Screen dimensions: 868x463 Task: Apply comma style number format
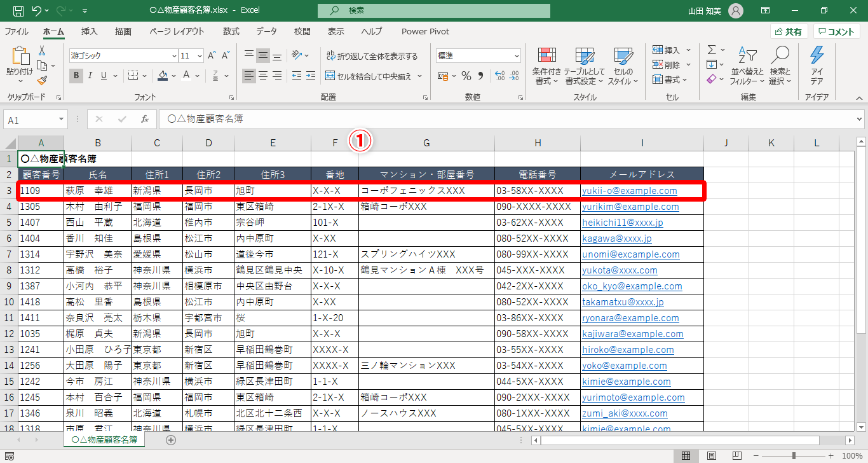[x=481, y=76]
